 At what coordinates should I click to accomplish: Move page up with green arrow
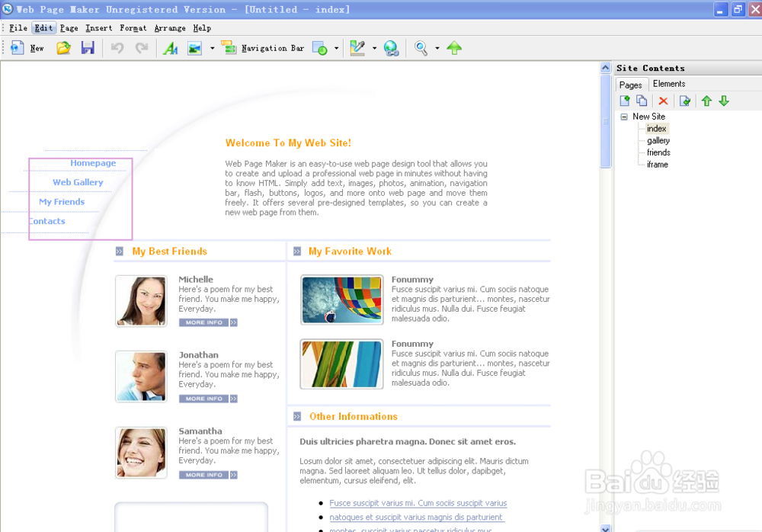coord(706,101)
